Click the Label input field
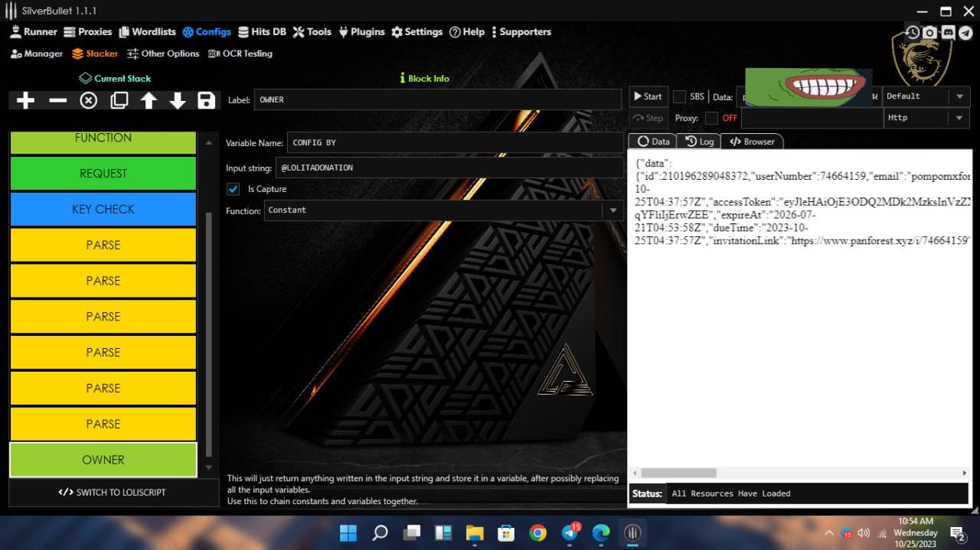The image size is (980, 550). [x=437, y=99]
